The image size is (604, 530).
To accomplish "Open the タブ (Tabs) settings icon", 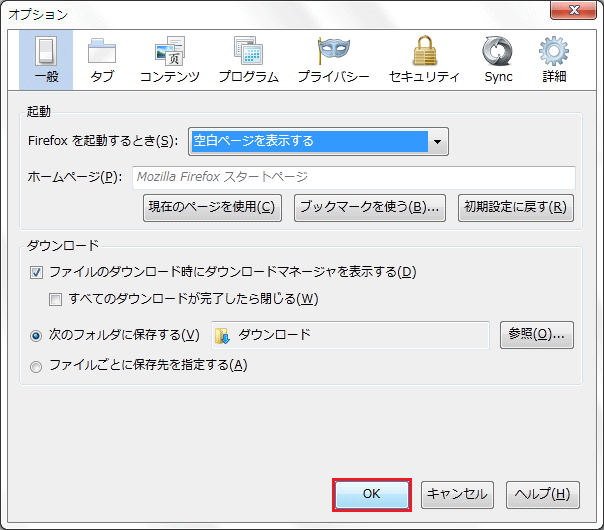I will [101, 52].
